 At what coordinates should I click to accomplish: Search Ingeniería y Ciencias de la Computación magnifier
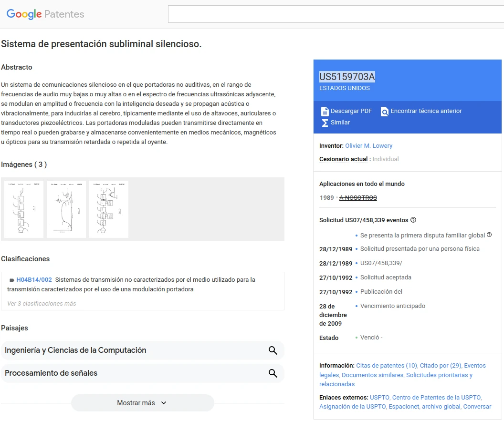pyautogui.click(x=273, y=350)
